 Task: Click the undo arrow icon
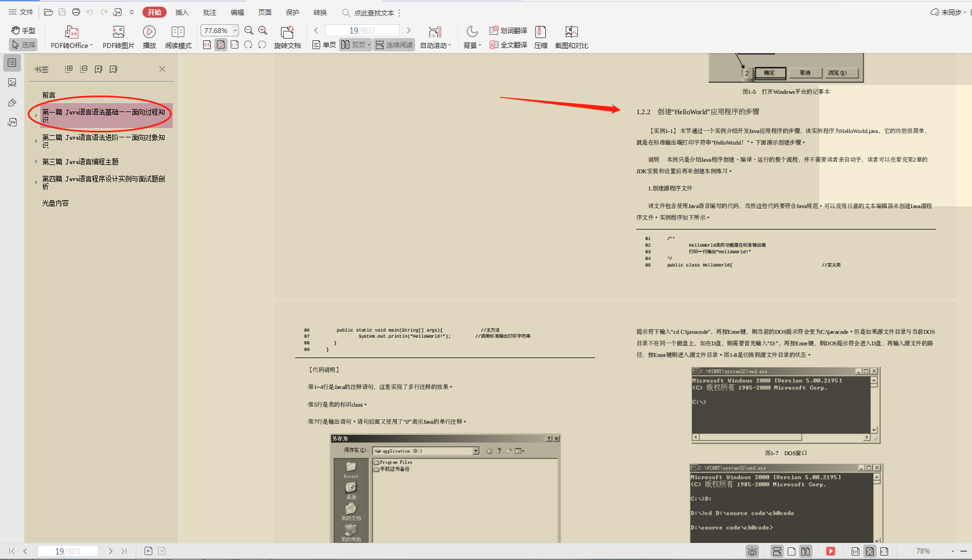click(90, 12)
